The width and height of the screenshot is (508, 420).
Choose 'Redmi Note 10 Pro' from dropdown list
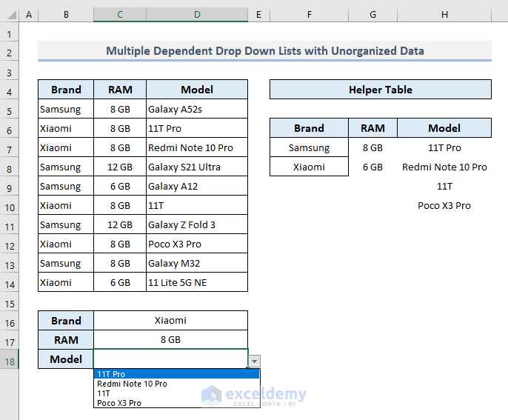coord(176,384)
